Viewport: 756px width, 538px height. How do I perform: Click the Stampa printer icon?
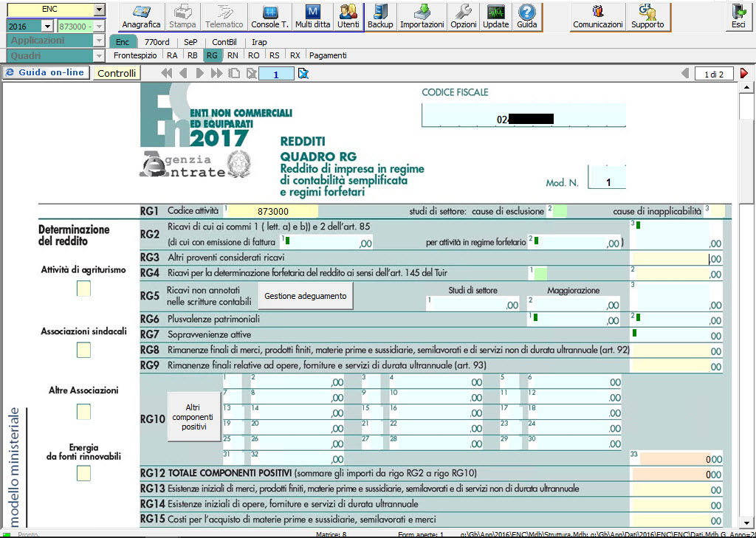(x=182, y=17)
